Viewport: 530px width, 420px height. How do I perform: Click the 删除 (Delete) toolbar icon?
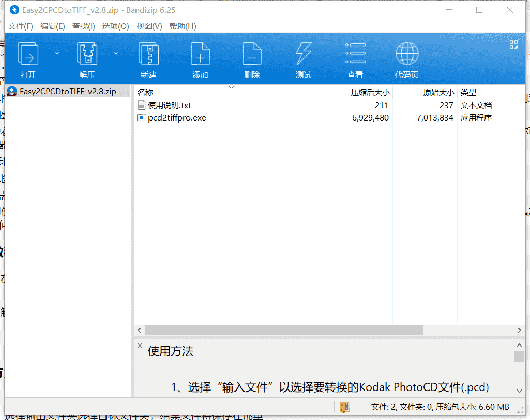(x=252, y=53)
